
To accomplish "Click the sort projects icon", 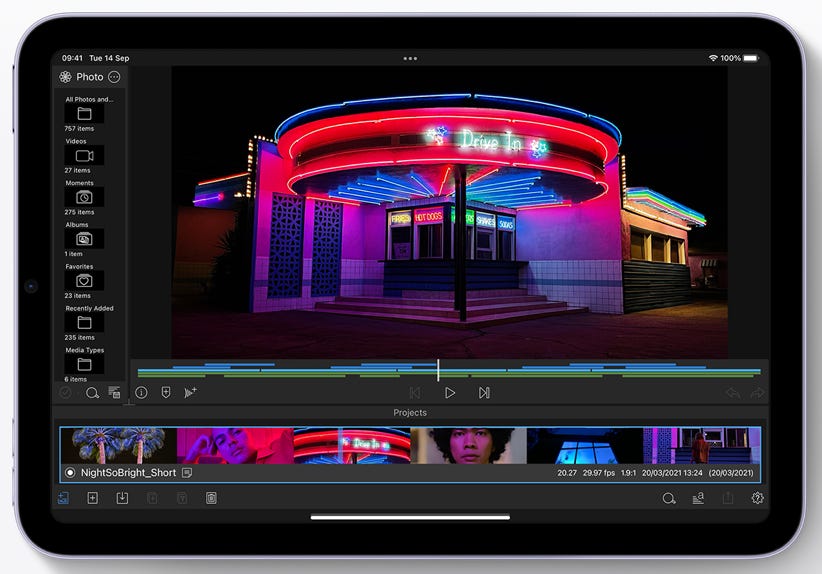I will tap(698, 498).
